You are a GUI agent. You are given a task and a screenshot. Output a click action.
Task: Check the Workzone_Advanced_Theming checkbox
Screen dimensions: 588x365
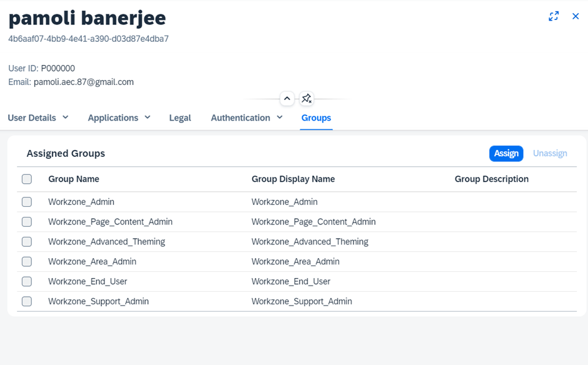click(x=27, y=242)
